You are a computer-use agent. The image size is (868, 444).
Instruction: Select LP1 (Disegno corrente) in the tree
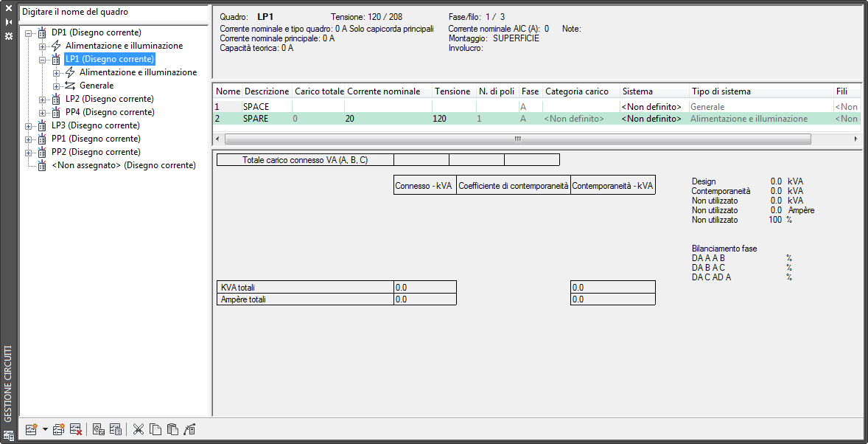pyautogui.click(x=110, y=59)
